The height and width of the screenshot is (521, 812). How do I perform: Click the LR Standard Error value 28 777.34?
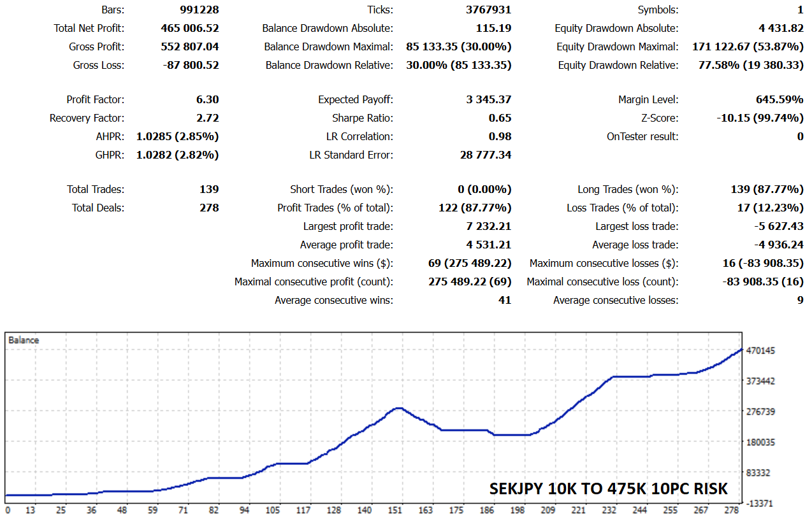pyautogui.click(x=486, y=155)
